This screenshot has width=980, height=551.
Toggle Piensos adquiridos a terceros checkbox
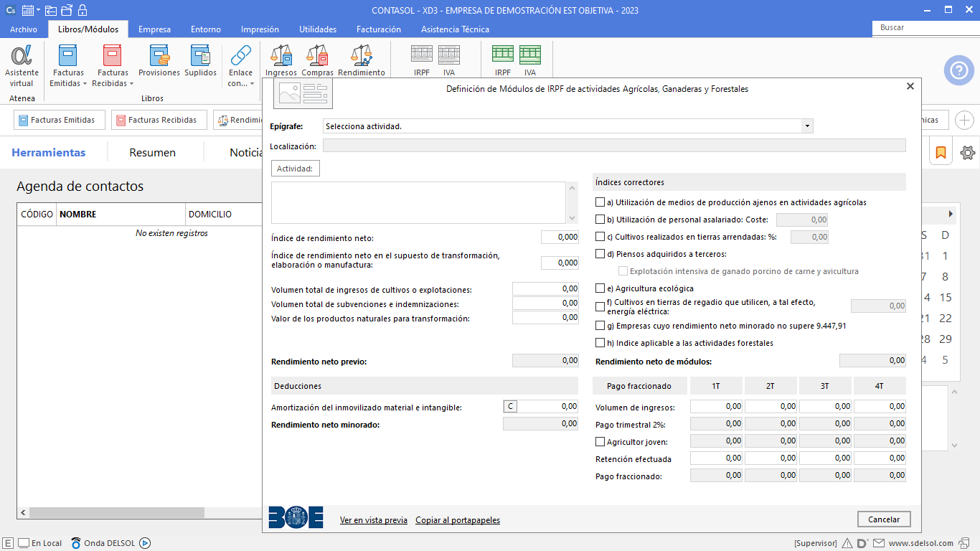(x=600, y=254)
